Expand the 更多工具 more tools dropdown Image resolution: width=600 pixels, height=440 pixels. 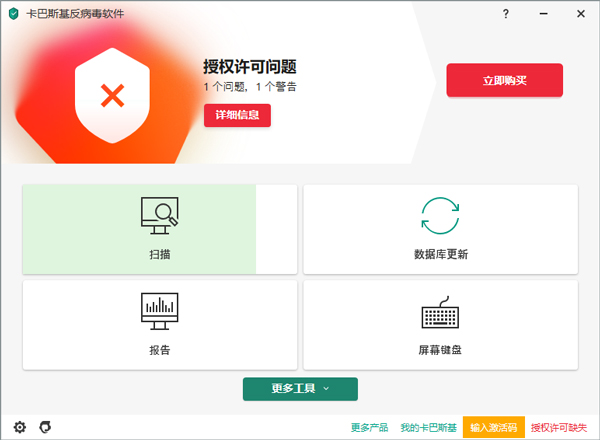click(x=300, y=389)
